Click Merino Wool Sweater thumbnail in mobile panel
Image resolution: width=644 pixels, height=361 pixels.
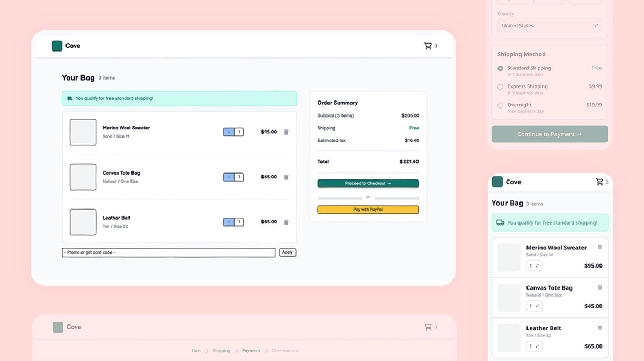tap(509, 257)
